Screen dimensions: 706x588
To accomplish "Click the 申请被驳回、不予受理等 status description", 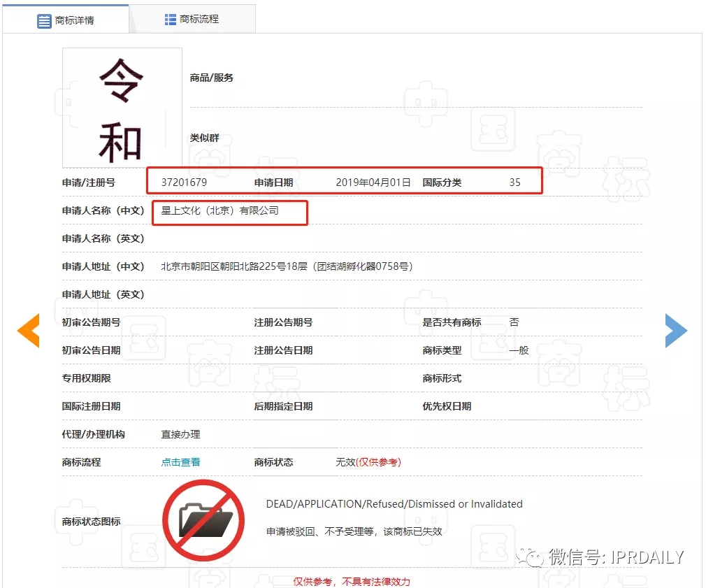I will [x=354, y=532].
